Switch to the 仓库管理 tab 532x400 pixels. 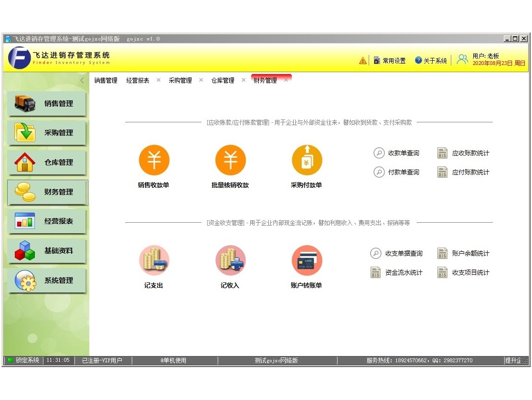(223, 81)
